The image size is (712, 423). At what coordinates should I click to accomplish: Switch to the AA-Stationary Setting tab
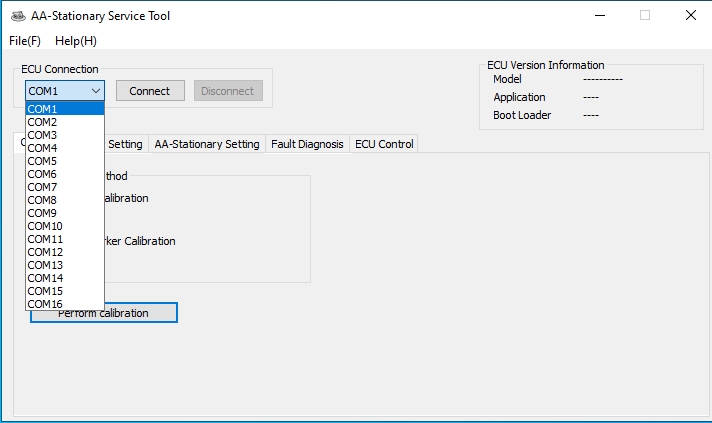pyautogui.click(x=207, y=144)
